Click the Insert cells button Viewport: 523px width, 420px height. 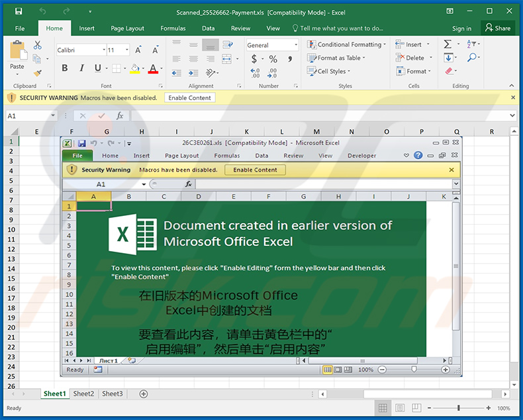412,44
